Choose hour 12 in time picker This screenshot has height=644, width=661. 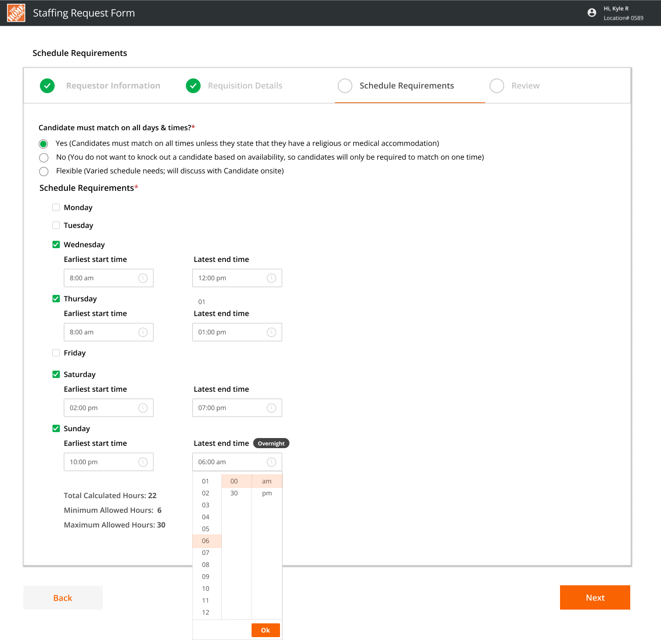pos(207,612)
